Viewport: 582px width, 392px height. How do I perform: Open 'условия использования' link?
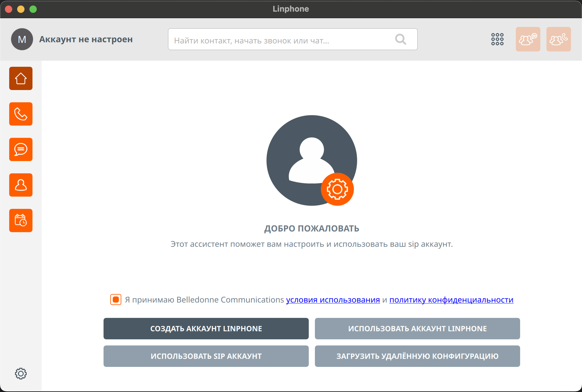tap(333, 300)
